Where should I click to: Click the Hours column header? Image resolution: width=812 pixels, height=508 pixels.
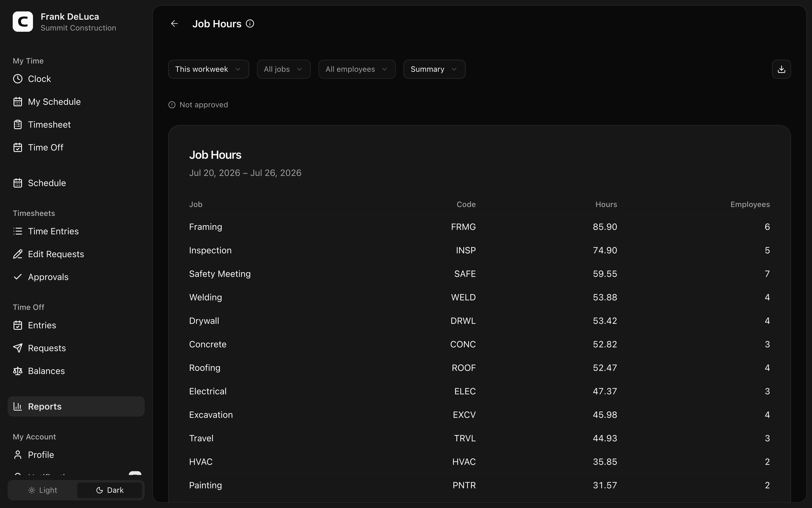click(606, 205)
